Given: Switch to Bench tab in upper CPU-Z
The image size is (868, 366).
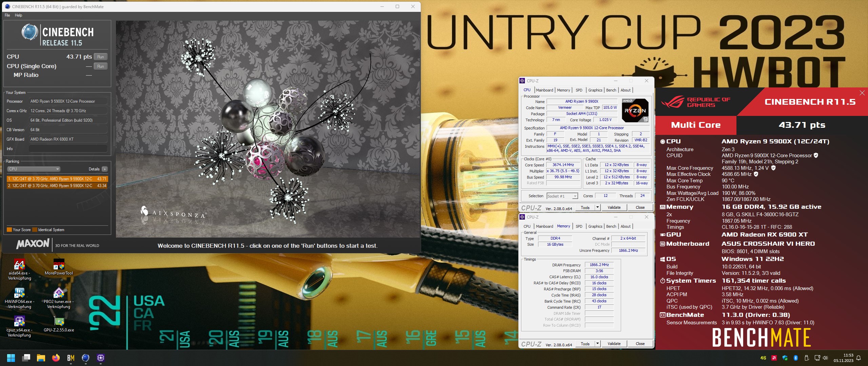Looking at the screenshot, I should coord(611,90).
